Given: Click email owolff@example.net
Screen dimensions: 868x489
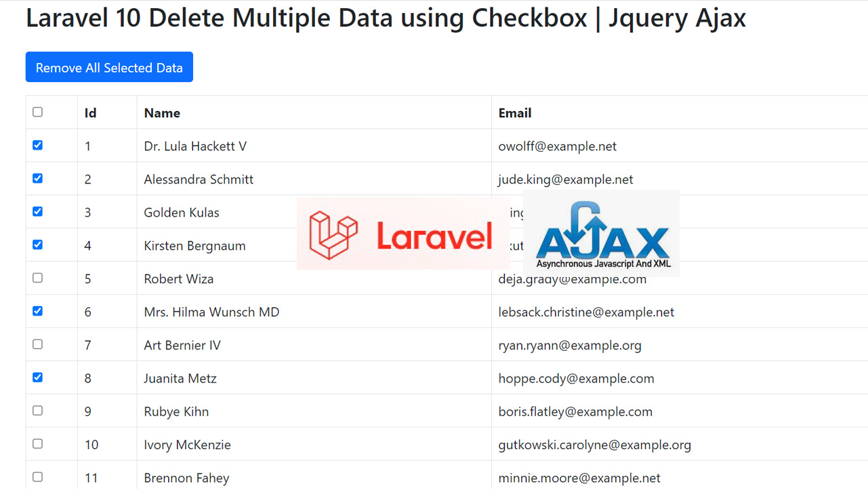Looking at the screenshot, I should 558,146.
